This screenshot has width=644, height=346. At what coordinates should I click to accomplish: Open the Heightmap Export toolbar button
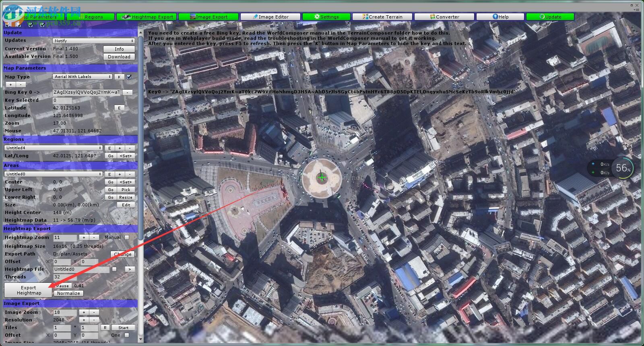147,17
